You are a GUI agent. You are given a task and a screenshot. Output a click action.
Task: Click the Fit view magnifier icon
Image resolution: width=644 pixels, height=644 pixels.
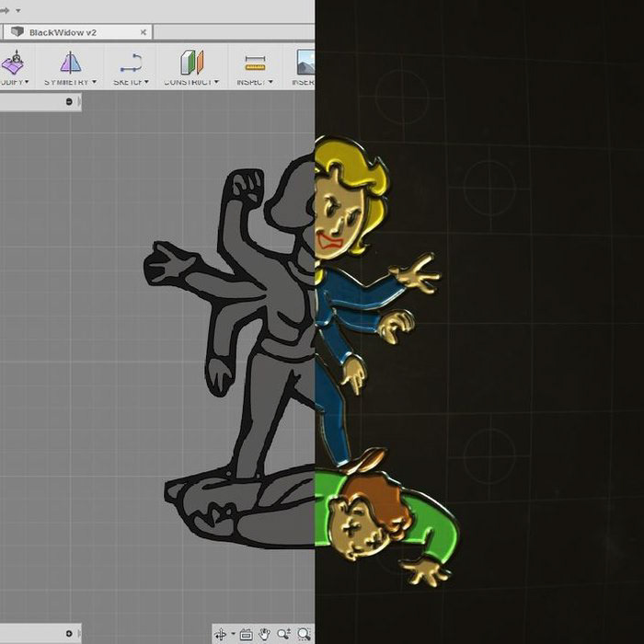click(x=304, y=634)
